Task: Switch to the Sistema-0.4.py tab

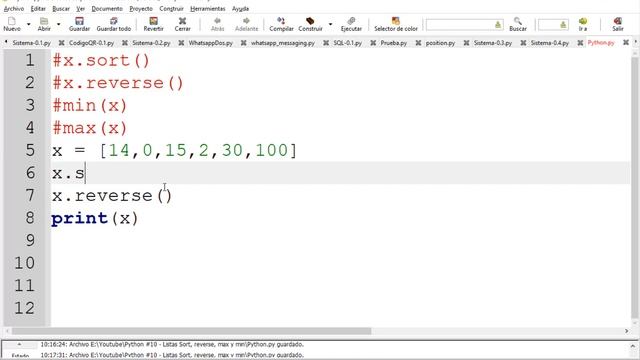Action: (549, 43)
